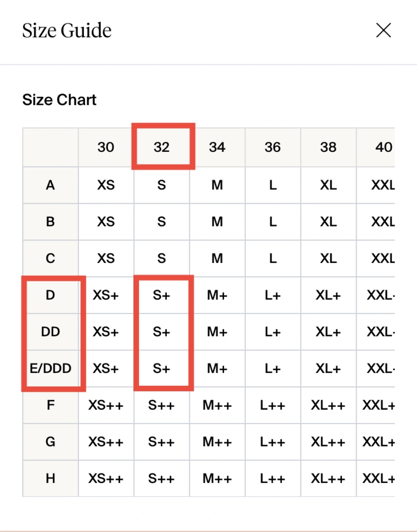Click the S+ cell in the D row

[x=162, y=295]
